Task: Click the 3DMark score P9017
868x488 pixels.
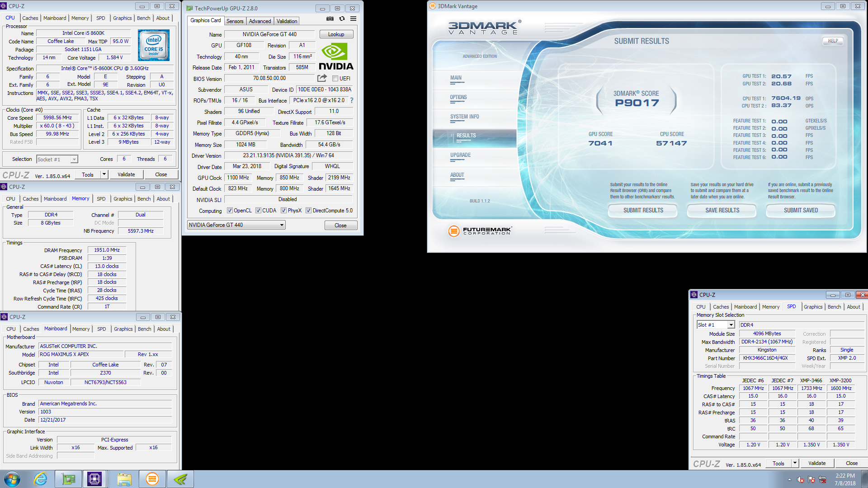Action: (x=637, y=103)
